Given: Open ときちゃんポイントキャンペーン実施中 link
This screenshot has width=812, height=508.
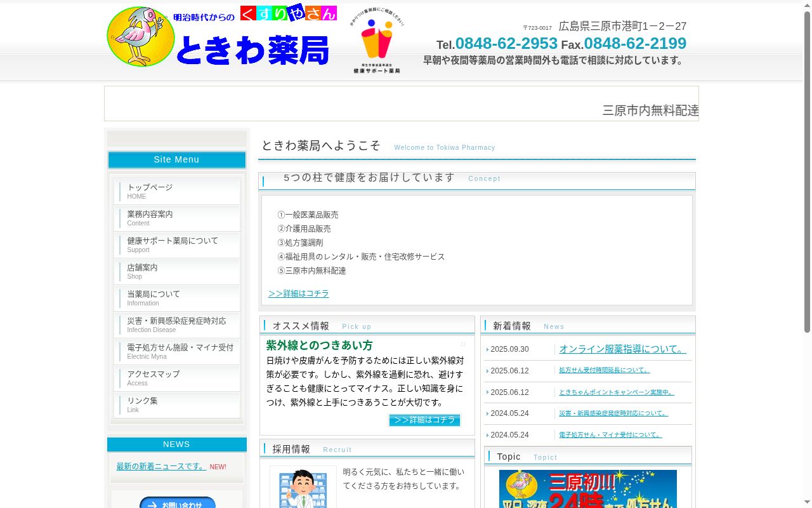Looking at the screenshot, I should 617,392.
